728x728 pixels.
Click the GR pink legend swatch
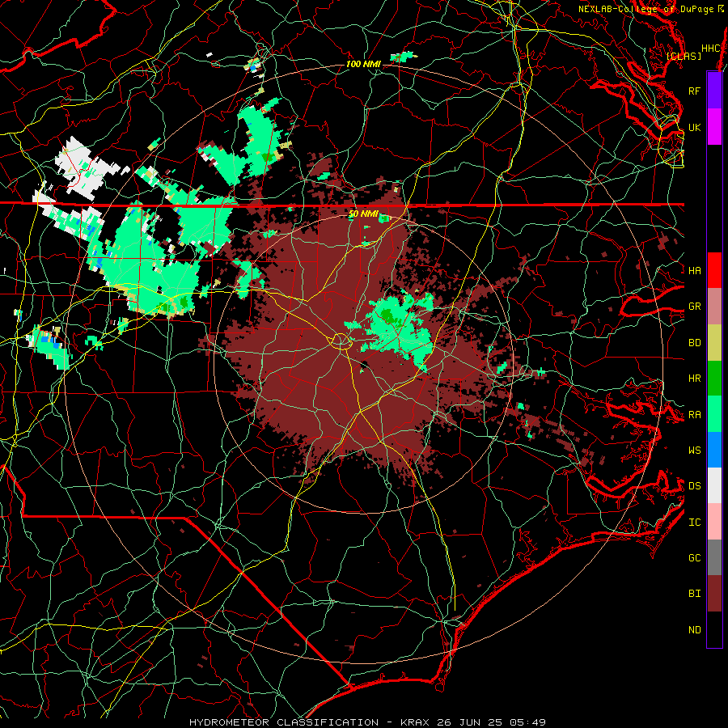tap(714, 306)
